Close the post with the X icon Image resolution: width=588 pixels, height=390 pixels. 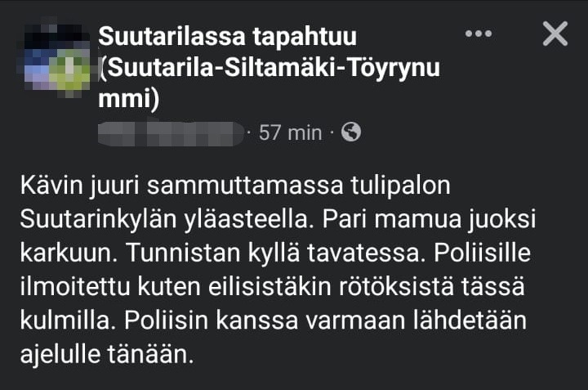tap(555, 34)
